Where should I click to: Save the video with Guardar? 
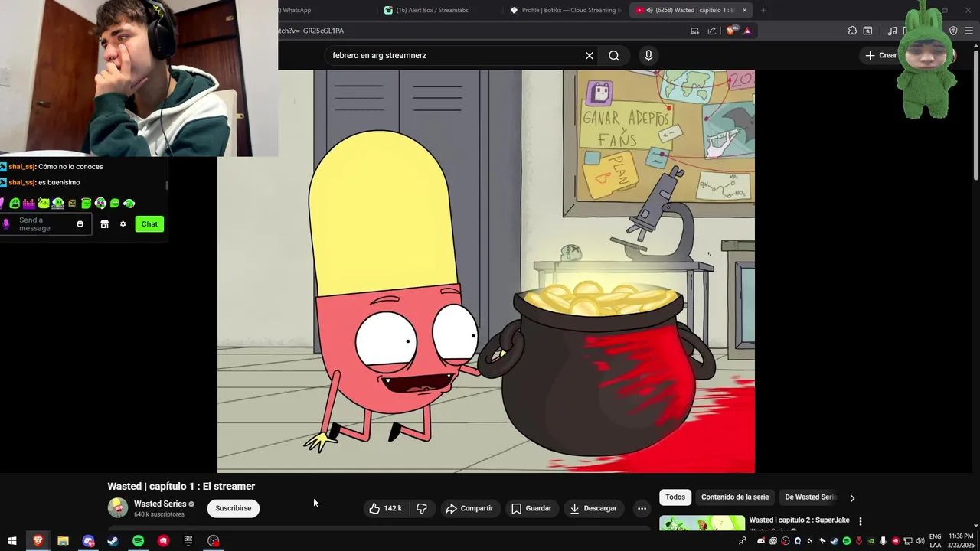tap(531, 508)
